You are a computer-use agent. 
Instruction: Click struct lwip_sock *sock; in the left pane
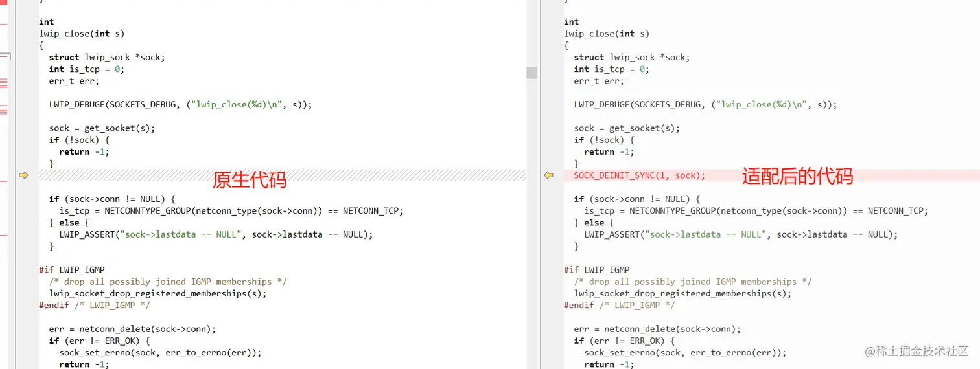pos(107,57)
